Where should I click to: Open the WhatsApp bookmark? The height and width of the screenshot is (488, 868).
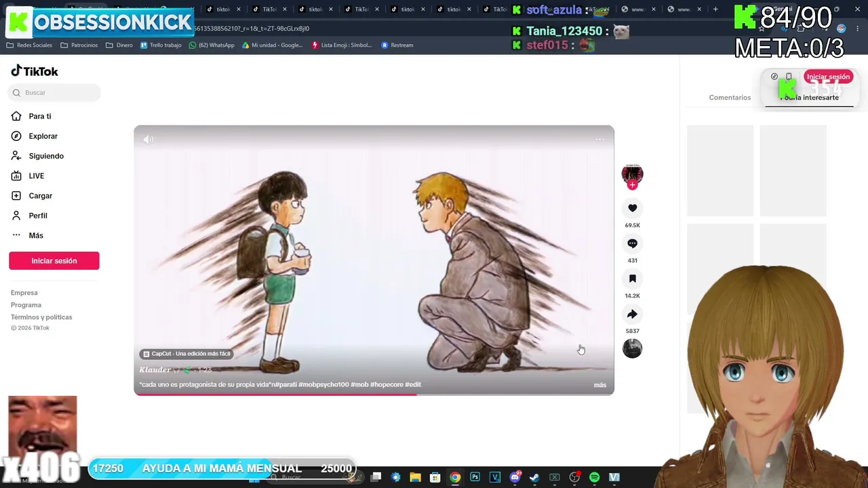(212, 45)
